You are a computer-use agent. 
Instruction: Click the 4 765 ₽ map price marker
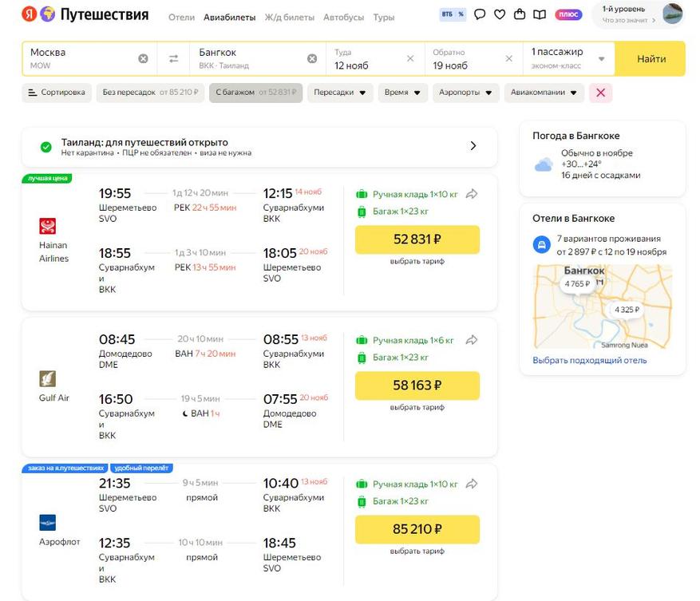pos(577,283)
